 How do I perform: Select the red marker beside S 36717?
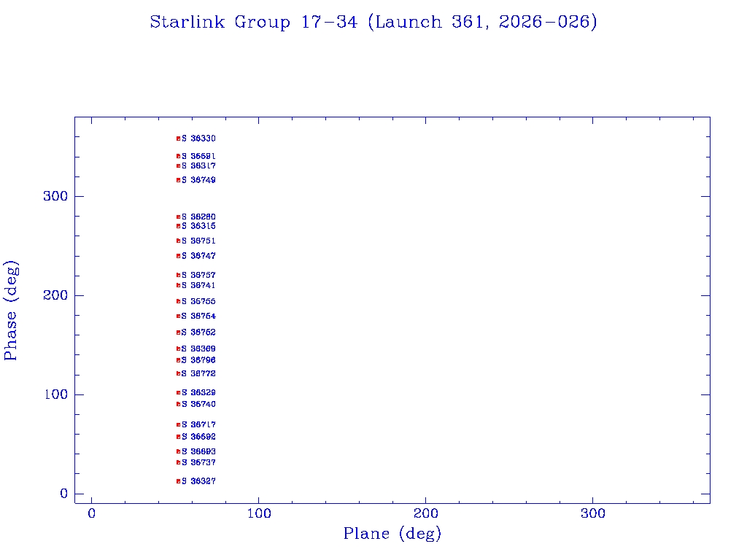(x=178, y=424)
